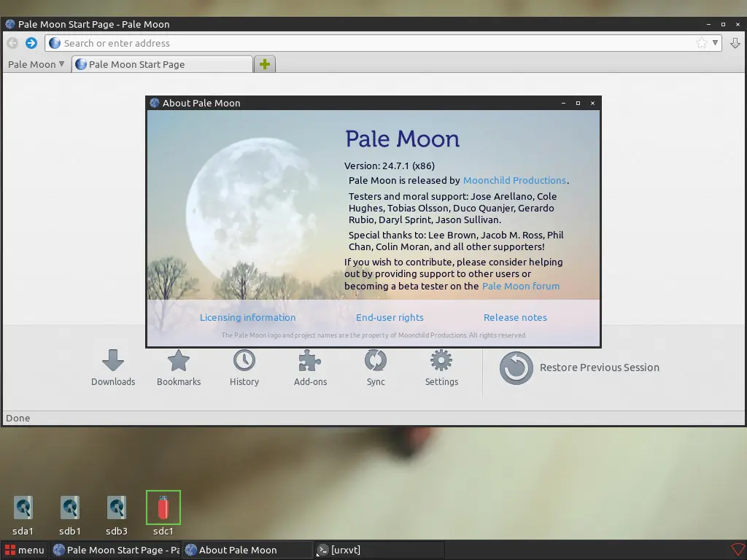Click the version text 24.7.1 (x86)
The width and height of the screenshot is (747, 560).
[409, 166]
